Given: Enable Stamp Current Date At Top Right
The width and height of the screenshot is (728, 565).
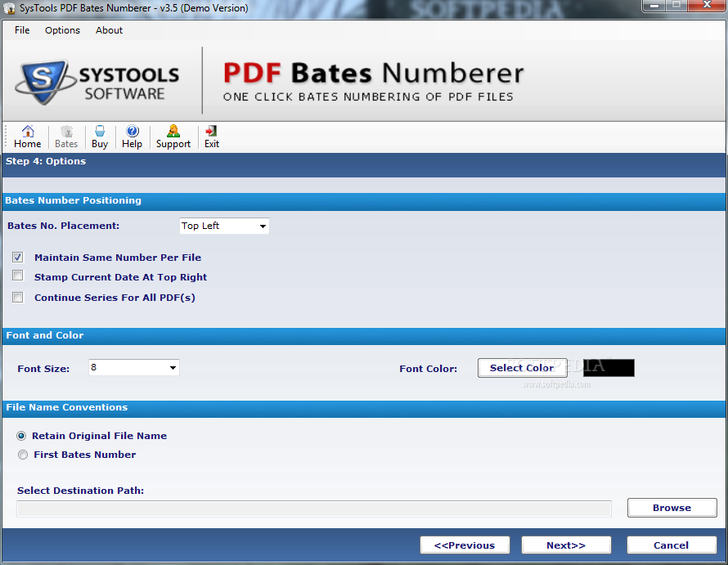Looking at the screenshot, I should pyautogui.click(x=18, y=276).
